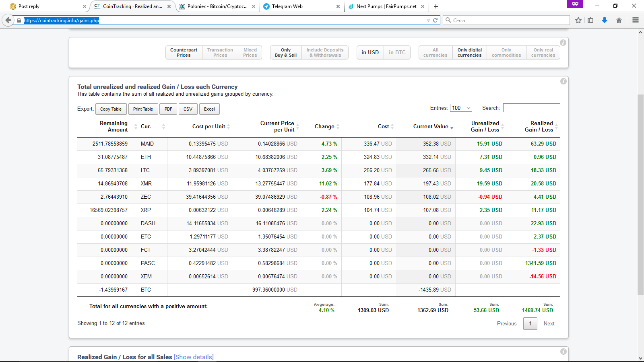Switch to the Poloniex browser tab
Image resolution: width=644 pixels, height=362 pixels.
(x=217, y=6)
